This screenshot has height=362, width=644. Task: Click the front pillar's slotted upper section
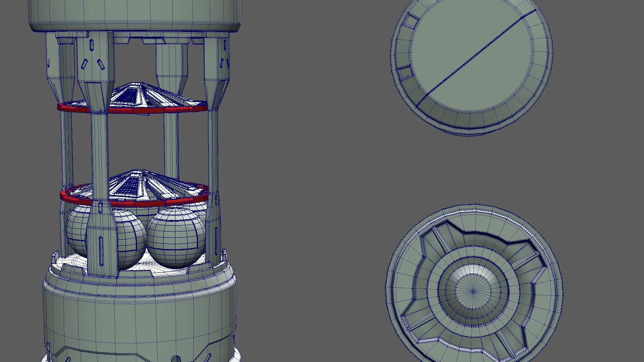coord(95,58)
